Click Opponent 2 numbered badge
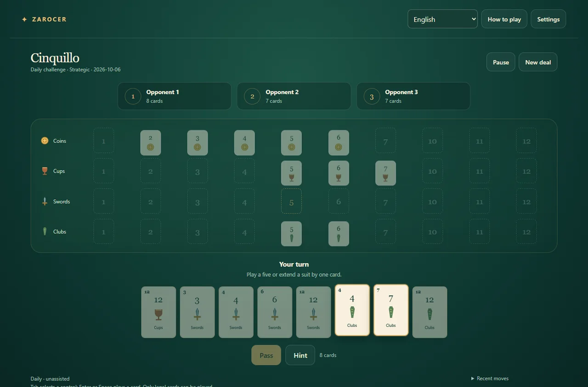The height and width of the screenshot is (387, 588). 252,96
